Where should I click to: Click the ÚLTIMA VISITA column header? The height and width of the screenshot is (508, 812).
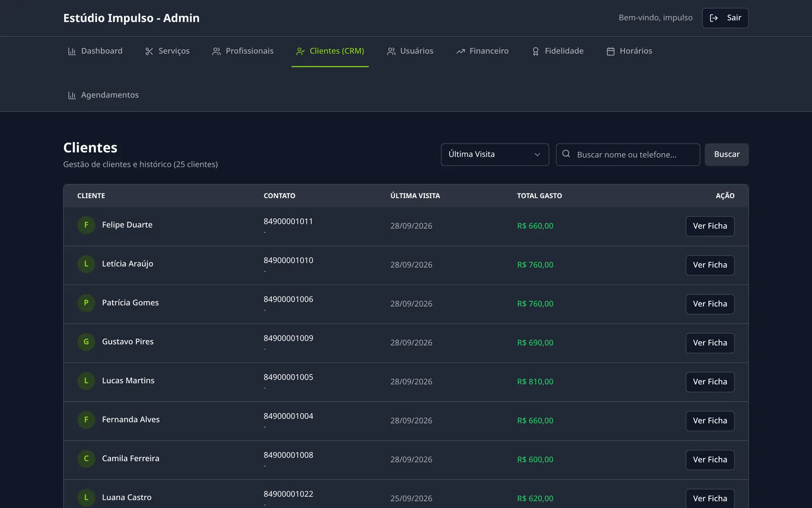pyautogui.click(x=415, y=196)
